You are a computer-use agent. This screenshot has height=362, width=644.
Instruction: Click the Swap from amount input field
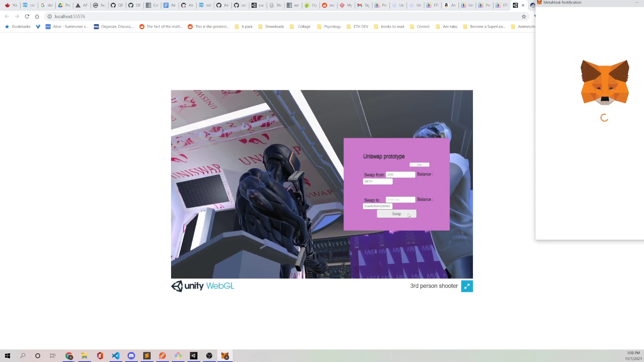(x=400, y=175)
